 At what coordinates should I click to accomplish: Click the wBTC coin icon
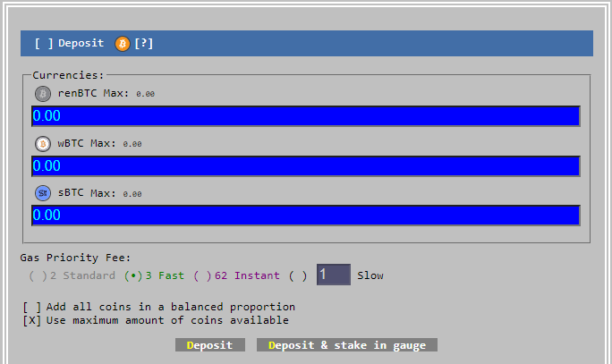(43, 144)
